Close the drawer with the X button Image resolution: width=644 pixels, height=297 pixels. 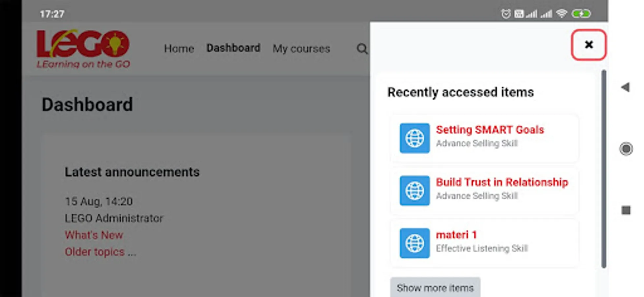point(589,45)
